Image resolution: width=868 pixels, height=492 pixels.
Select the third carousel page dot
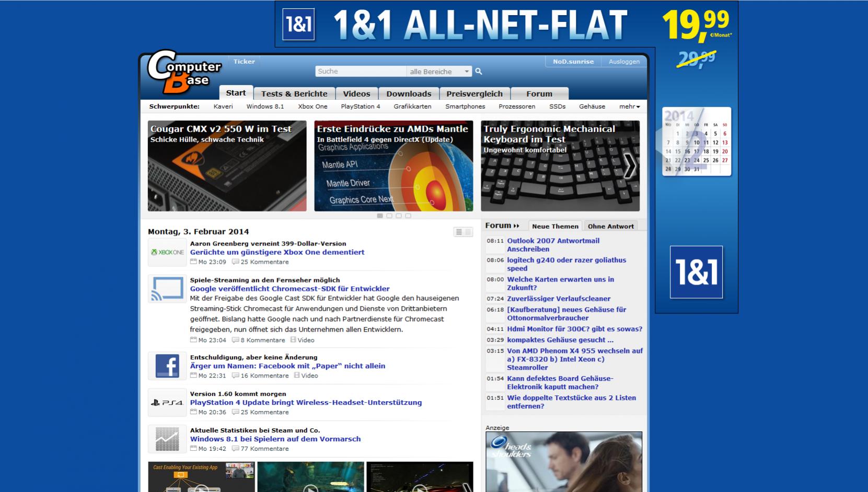coord(399,216)
